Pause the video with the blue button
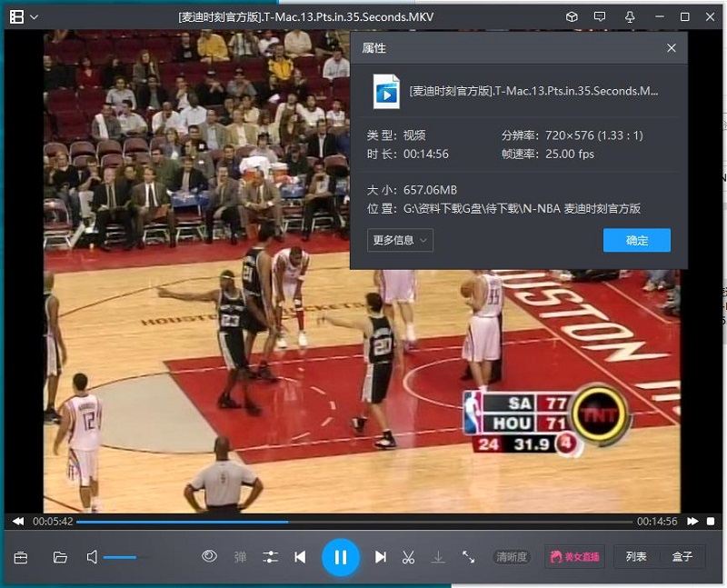 click(341, 557)
